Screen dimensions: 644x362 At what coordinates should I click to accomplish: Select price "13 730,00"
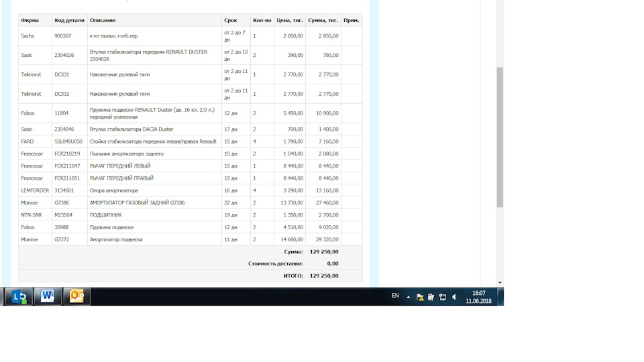point(292,202)
